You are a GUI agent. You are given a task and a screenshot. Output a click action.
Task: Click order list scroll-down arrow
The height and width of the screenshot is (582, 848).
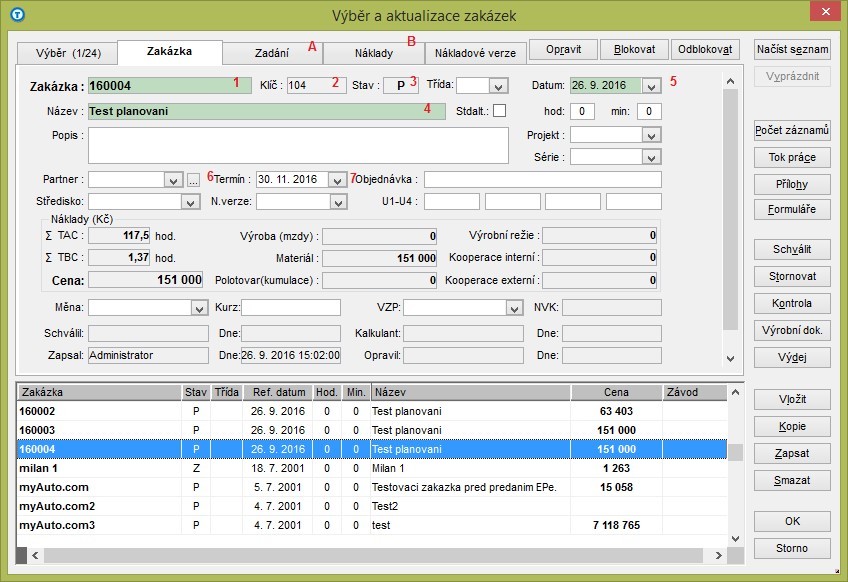pyautogui.click(x=736, y=538)
